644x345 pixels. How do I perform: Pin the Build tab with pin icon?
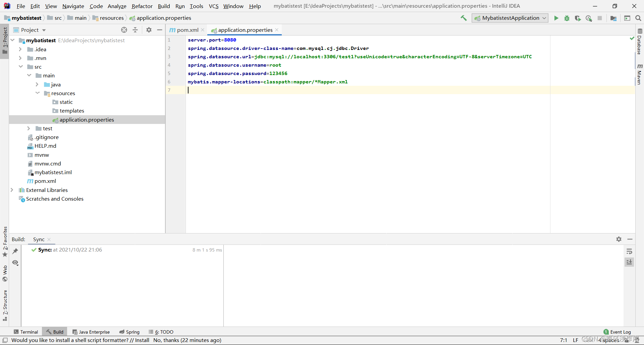(x=15, y=251)
